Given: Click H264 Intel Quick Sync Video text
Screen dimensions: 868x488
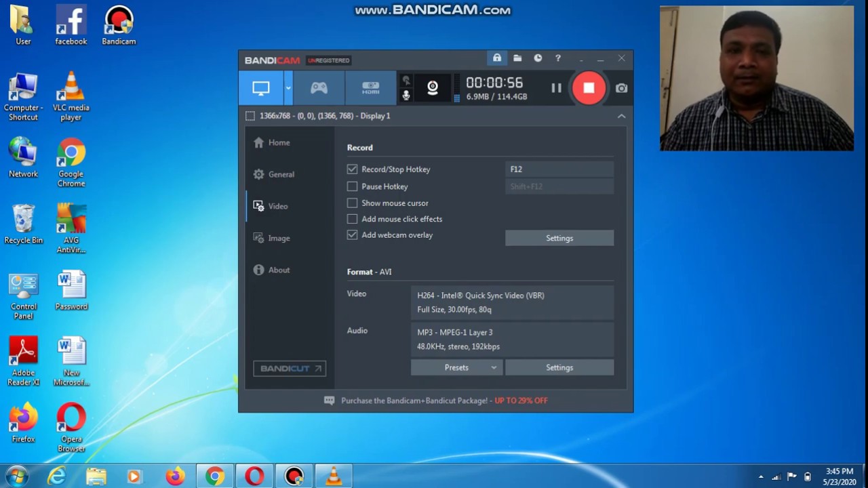Looking at the screenshot, I should 481,296.
